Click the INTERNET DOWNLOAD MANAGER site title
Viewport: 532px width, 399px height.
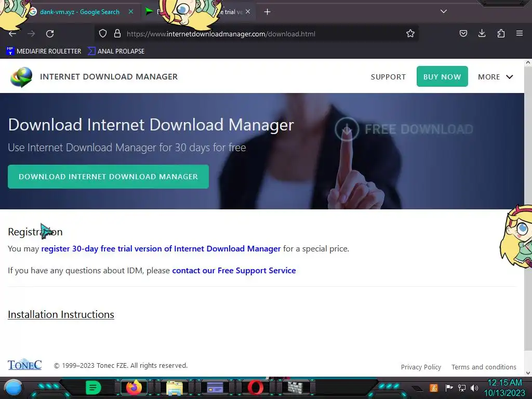coord(109,77)
